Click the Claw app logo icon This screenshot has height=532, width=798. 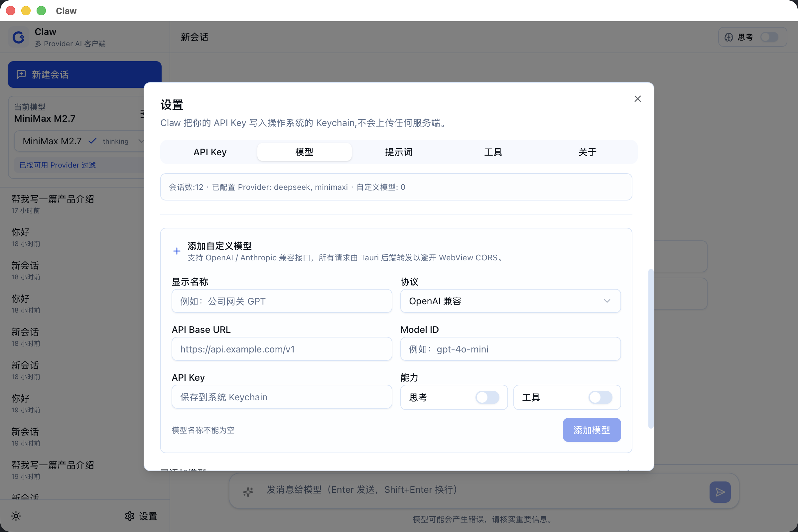pyautogui.click(x=19, y=37)
